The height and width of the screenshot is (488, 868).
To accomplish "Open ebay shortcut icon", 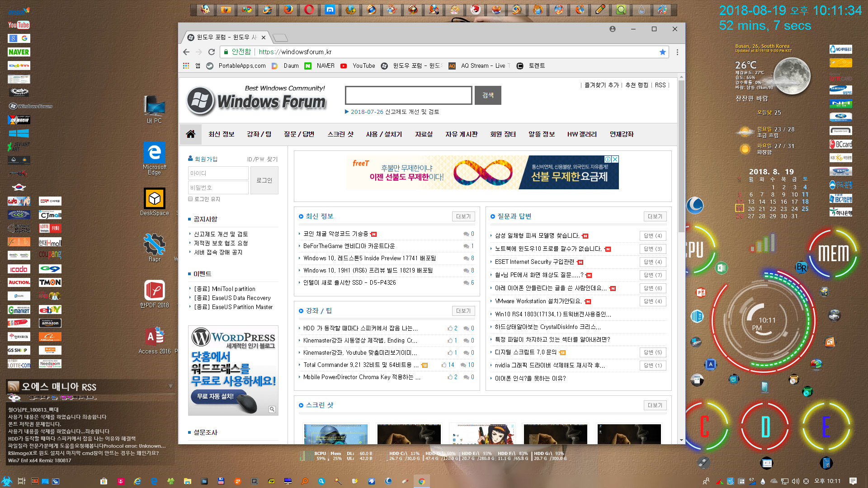I will (50, 310).
